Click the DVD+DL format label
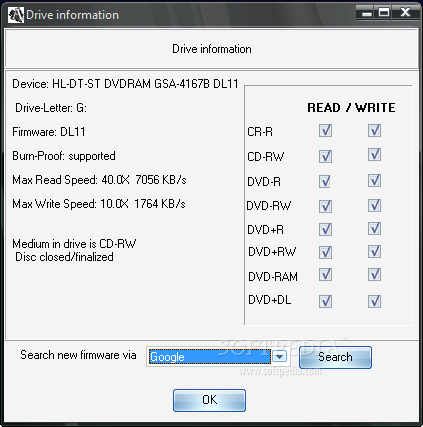Viewport: 423px width, 427px height. click(x=270, y=300)
